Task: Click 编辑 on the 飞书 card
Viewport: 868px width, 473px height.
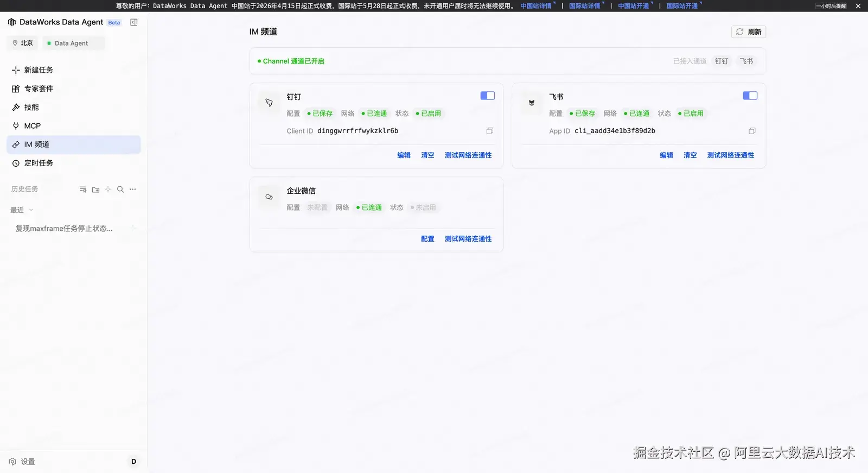Action: (667, 155)
